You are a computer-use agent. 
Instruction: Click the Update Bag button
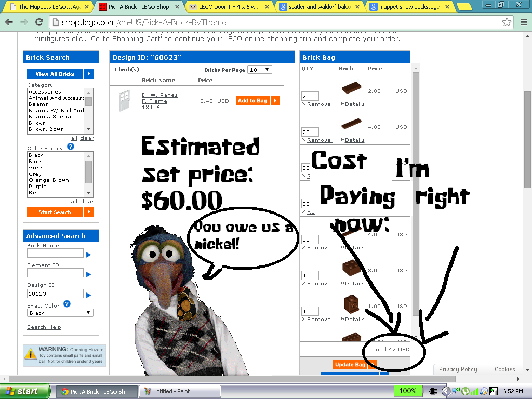click(350, 364)
